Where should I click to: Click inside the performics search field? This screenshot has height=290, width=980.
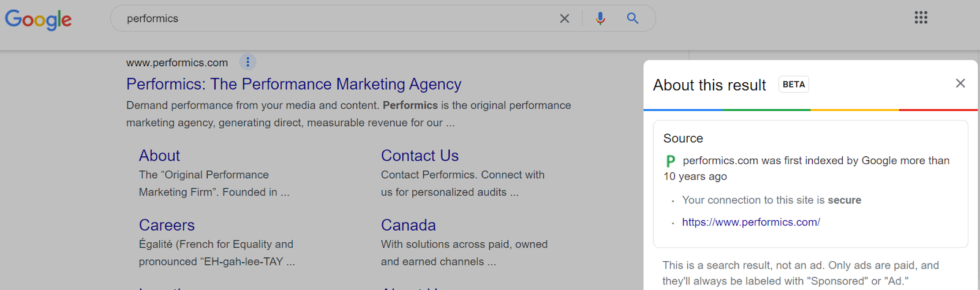coord(337,18)
